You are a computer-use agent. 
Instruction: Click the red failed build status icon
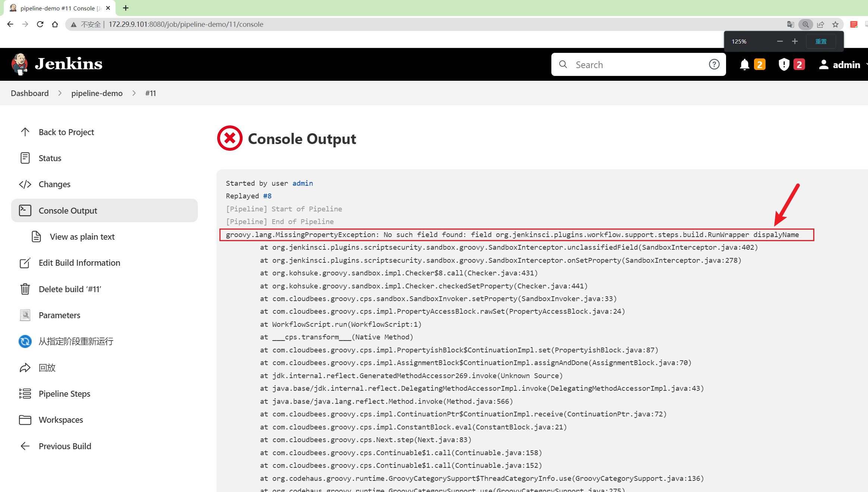pos(230,138)
